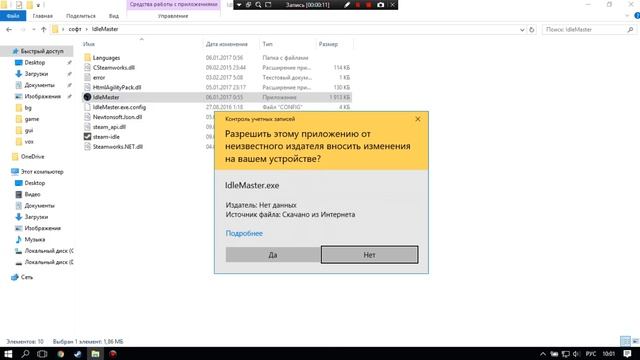Image resolution: width=640 pixels, height=360 pixels.
Task: Click the Нет button in UAC dialog
Action: [x=369, y=255]
